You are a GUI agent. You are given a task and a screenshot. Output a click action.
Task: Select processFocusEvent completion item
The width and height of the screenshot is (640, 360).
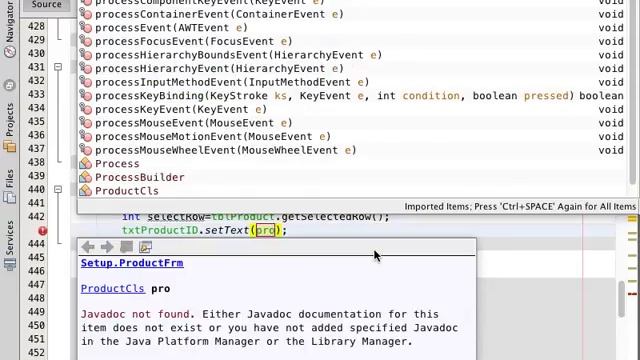pos(351,41)
